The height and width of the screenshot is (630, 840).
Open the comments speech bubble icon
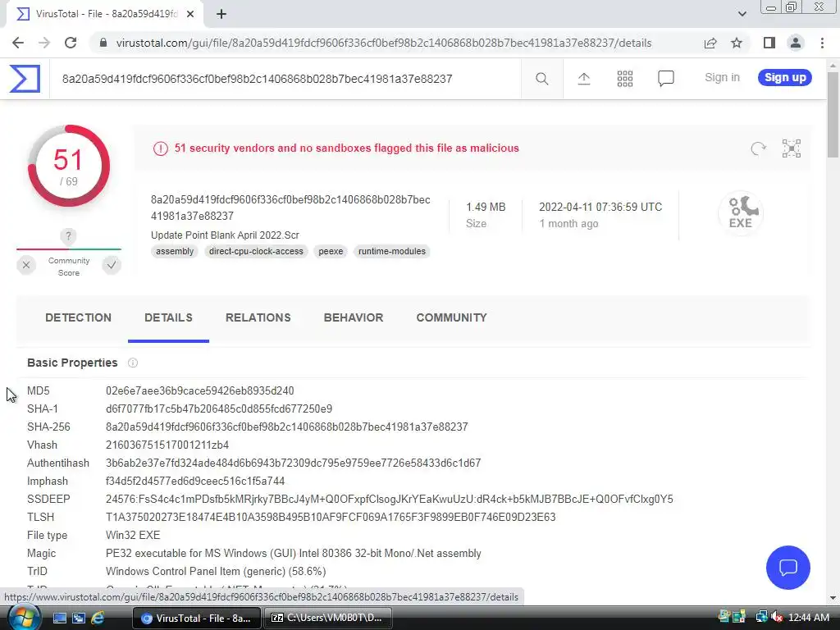click(666, 79)
